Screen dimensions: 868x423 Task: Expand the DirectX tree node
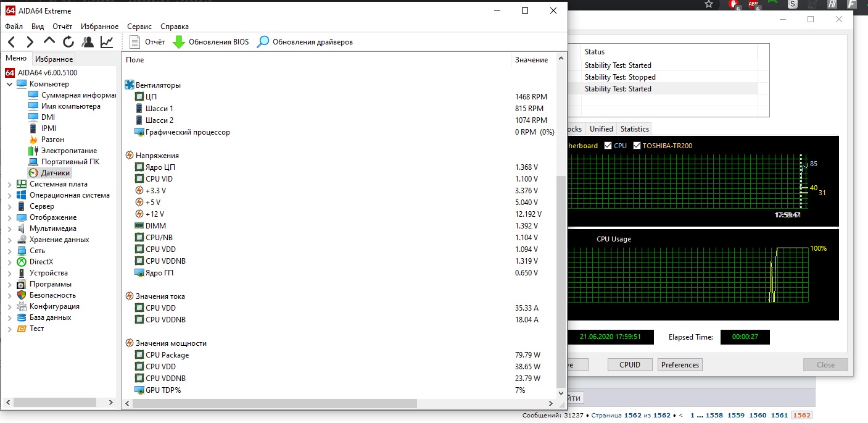[x=9, y=262]
